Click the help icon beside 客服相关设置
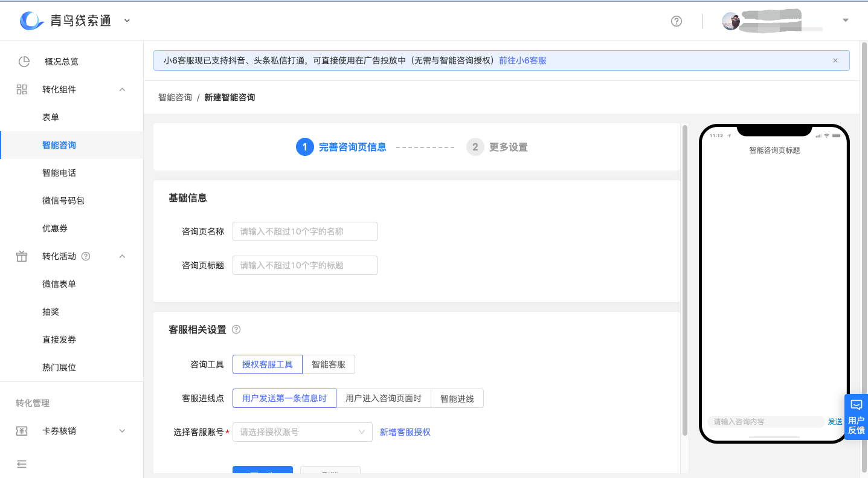This screenshot has height=478, width=868. [x=236, y=329]
